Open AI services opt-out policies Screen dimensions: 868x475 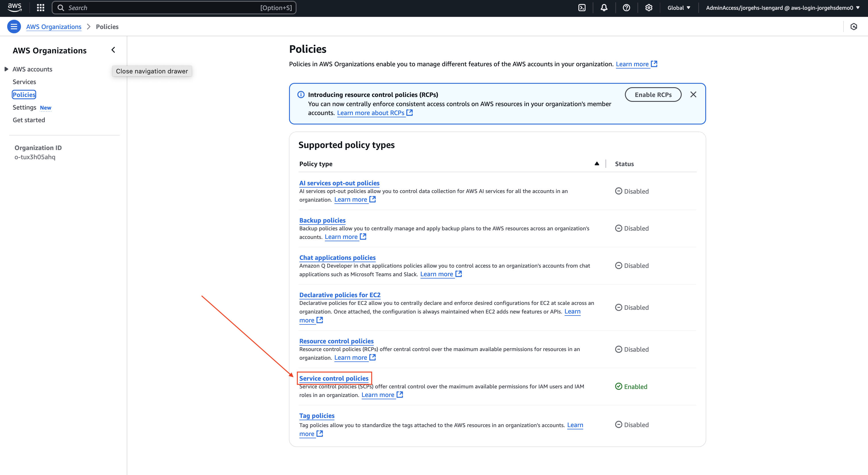pyautogui.click(x=339, y=183)
